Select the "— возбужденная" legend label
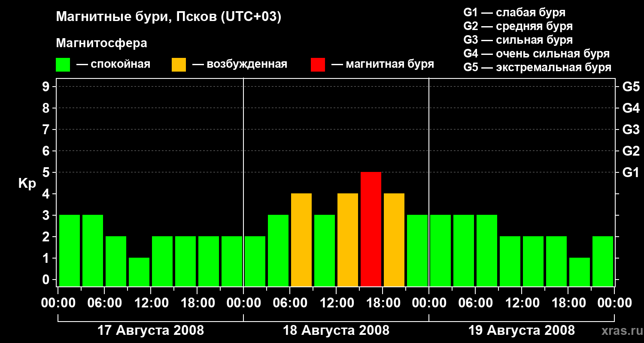 [x=240, y=64]
